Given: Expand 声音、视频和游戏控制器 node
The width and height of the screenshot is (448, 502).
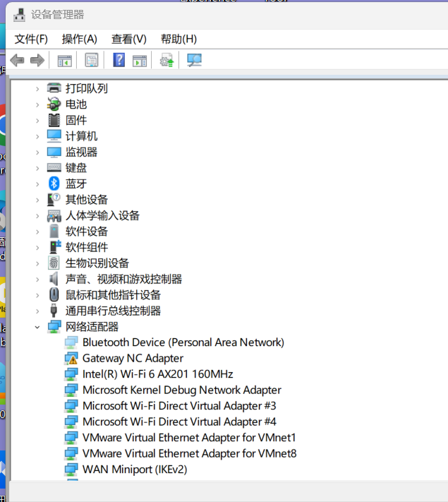Looking at the screenshot, I should pyautogui.click(x=37, y=280).
